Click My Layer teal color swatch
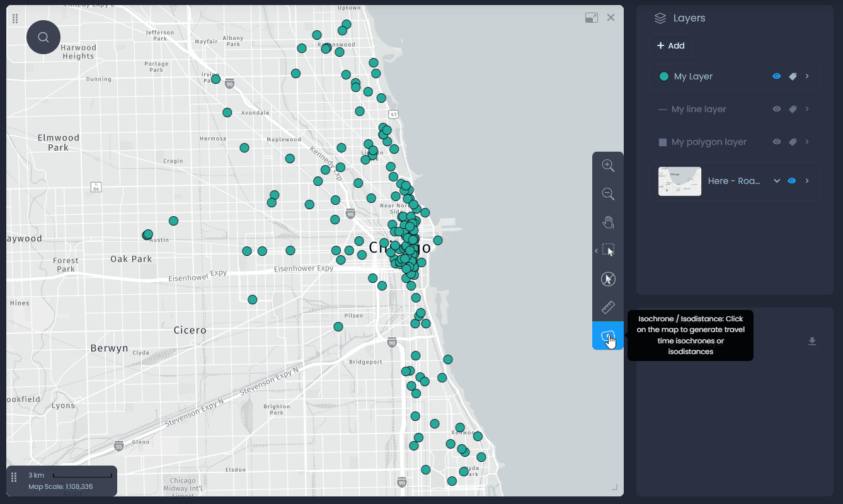 (x=663, y=76)
